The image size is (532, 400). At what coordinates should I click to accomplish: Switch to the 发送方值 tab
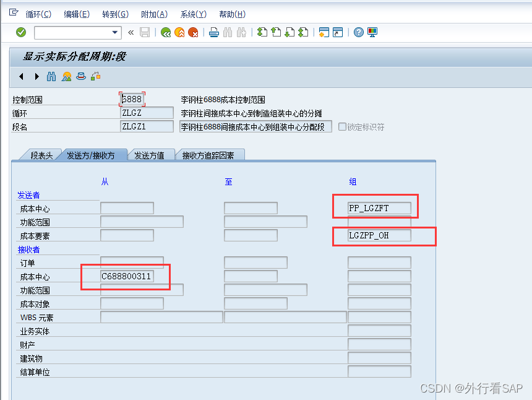149,155
